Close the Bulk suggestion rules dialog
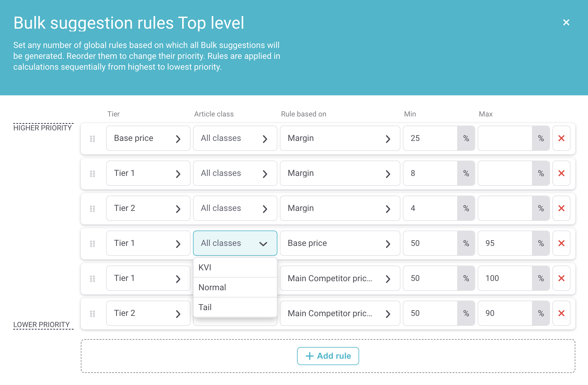588x385 pixels. coord(566,22)
